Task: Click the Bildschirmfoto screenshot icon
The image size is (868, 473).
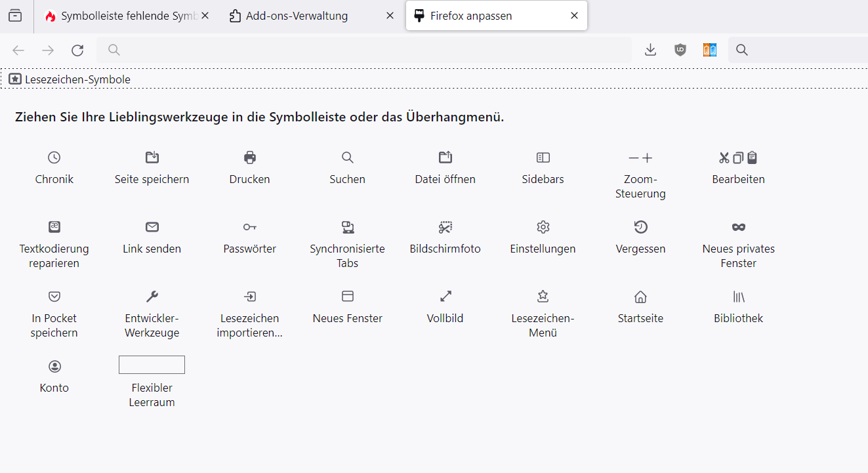Action: click(445, 227)
